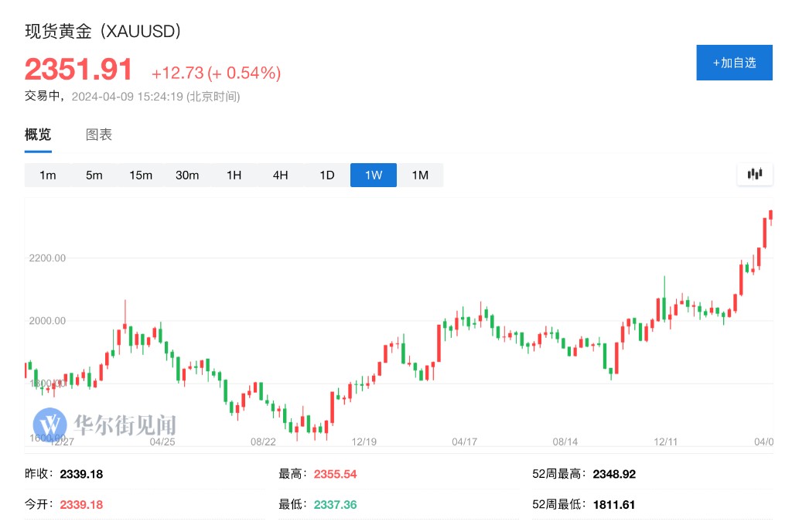Set chart to 30m timeframe

click(187, 176)
